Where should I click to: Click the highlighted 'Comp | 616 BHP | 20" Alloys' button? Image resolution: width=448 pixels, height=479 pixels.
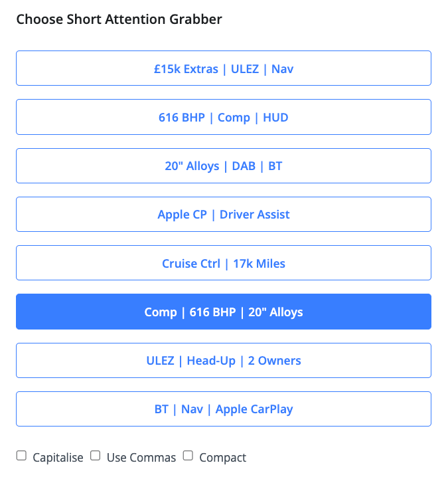(224, 312)
